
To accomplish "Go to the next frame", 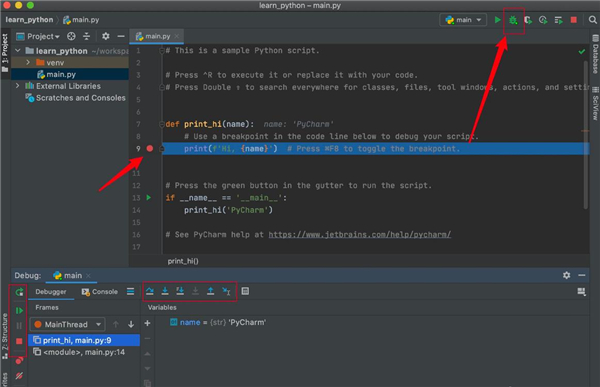I will coord(131,324).
